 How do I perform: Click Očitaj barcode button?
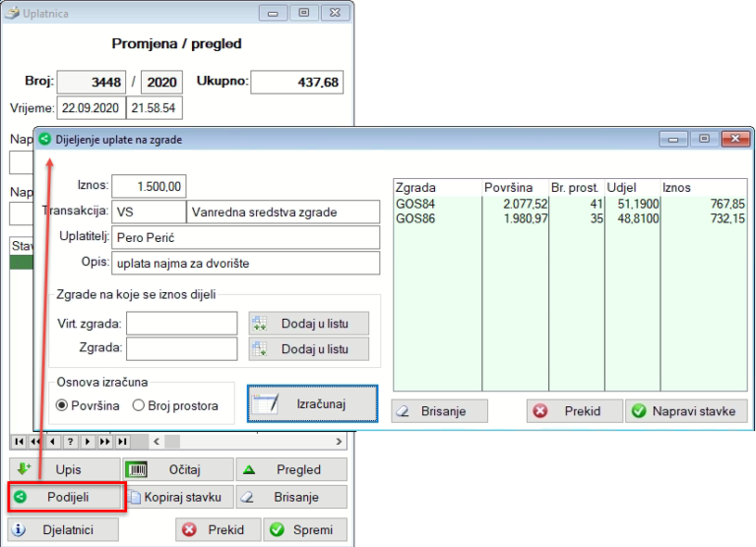[x=178, y=469]
